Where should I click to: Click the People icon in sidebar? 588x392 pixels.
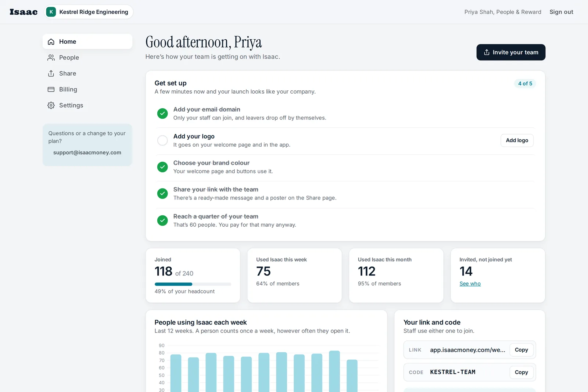point(51,58)
